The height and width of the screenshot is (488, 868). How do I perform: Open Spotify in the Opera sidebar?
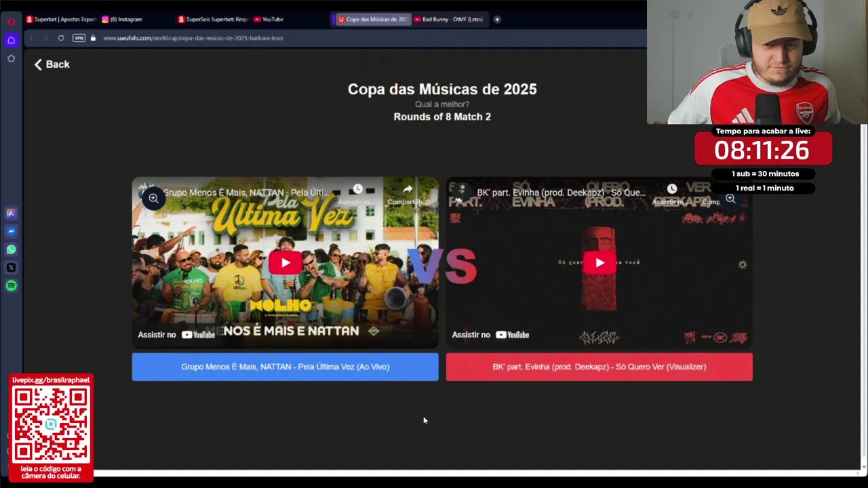11,285
